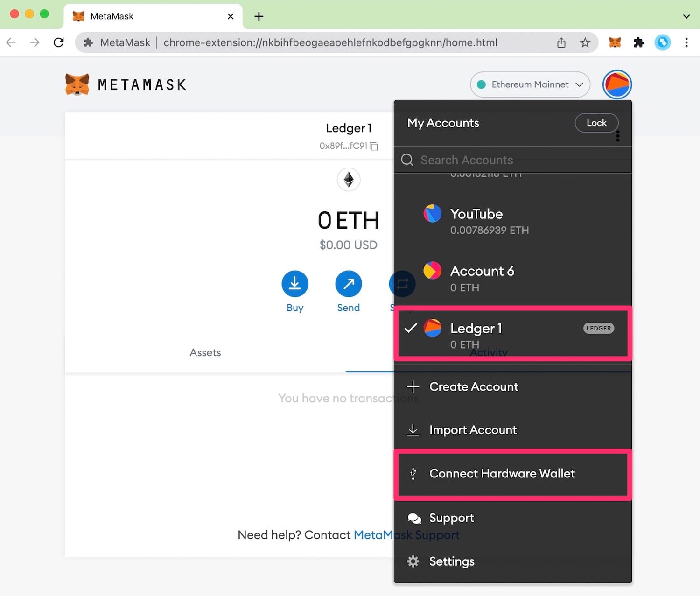Click the Lock button
The width and height of the screenshot is (700, 596).
click(x=596, y=123)
